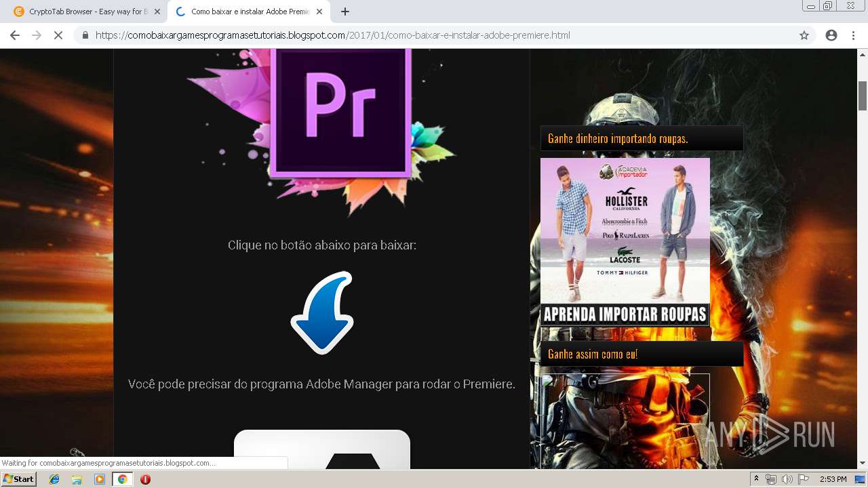Click the 2:53 PM clock

[833, 479]
